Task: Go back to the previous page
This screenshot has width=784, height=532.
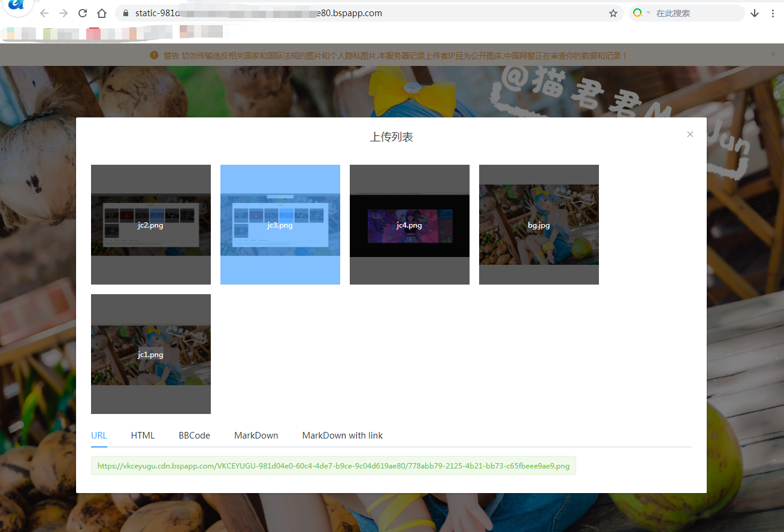Action: [44, 13]
